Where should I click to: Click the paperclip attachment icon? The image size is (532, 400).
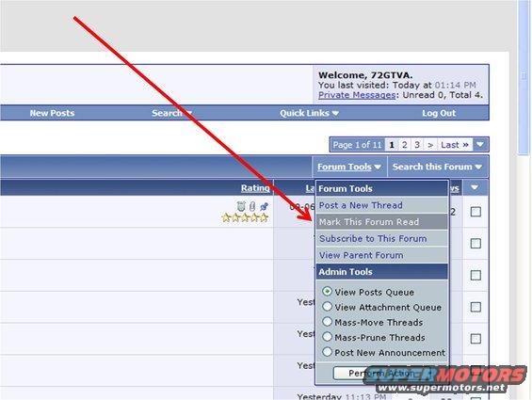[x=252, y=206]
